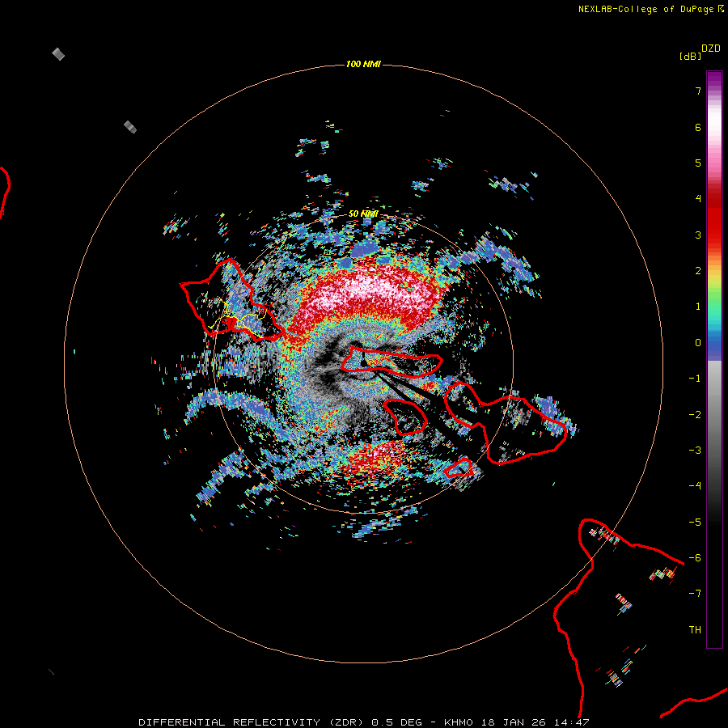Image resolution: width=728 pixels, height=728 pixels.
Task: Click the 1 label on color scale
Action: [x=698, y=307]
